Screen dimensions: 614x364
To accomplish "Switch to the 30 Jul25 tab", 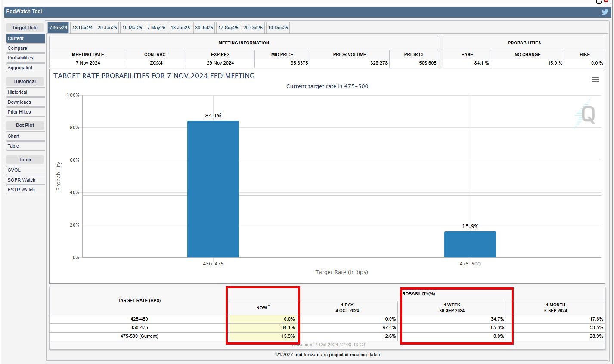I will click(x=204, y=28).
